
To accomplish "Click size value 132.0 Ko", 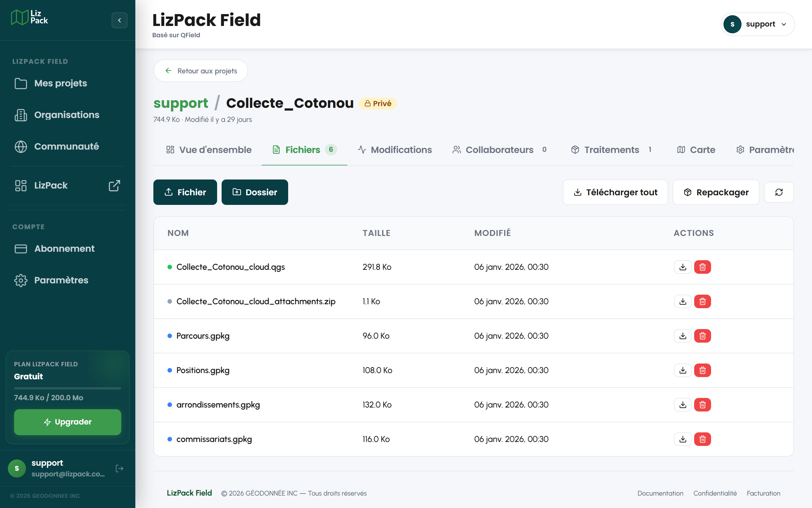I will [377, 405].
